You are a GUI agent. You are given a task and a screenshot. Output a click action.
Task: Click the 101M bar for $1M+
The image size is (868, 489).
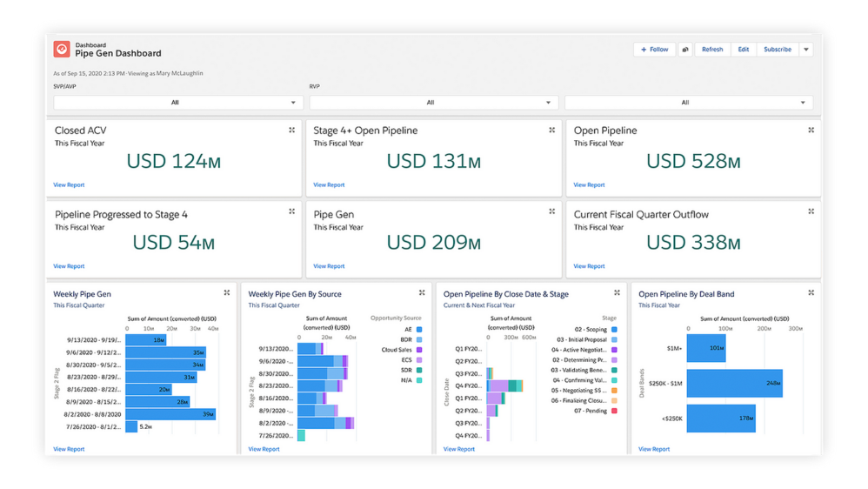click(x=706, y=348)
